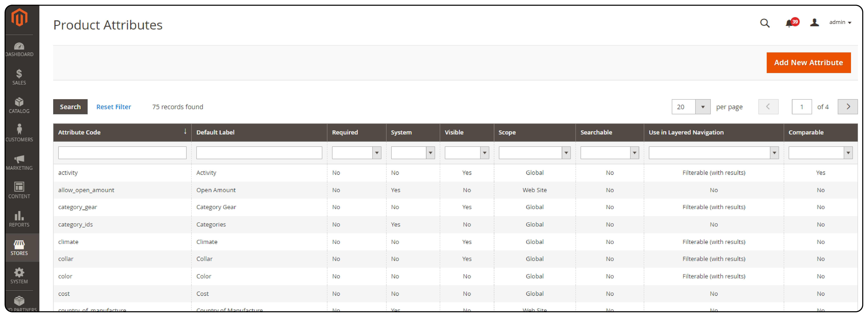Open the Marketing sidebar menu
This screenshot has width=868, height=317.
click(19, 162)
